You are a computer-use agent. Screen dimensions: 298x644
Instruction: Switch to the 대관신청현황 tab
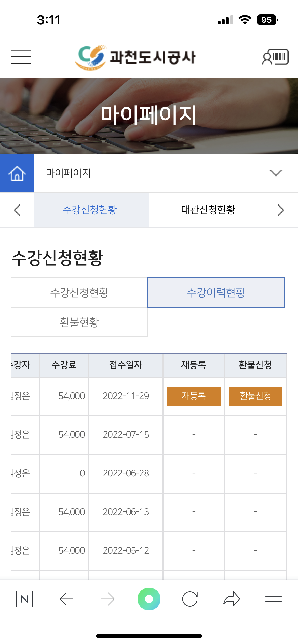(x=208, y=210)
